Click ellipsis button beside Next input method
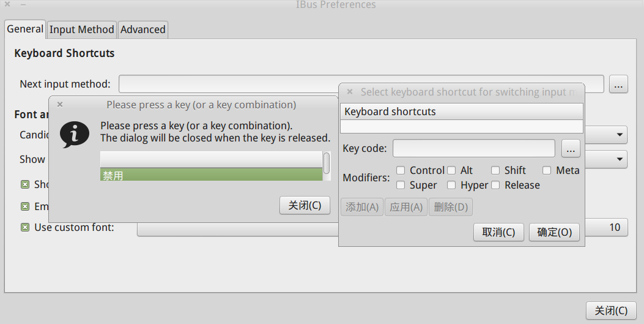 click(x=618, y=84)
